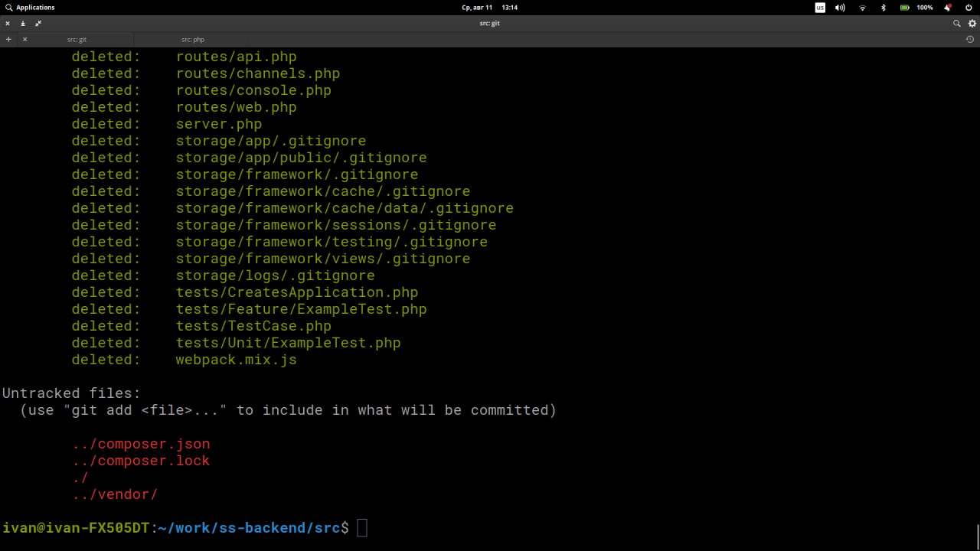
Task: Click the terminal cursor at the prompt
Action: (362, 528)
